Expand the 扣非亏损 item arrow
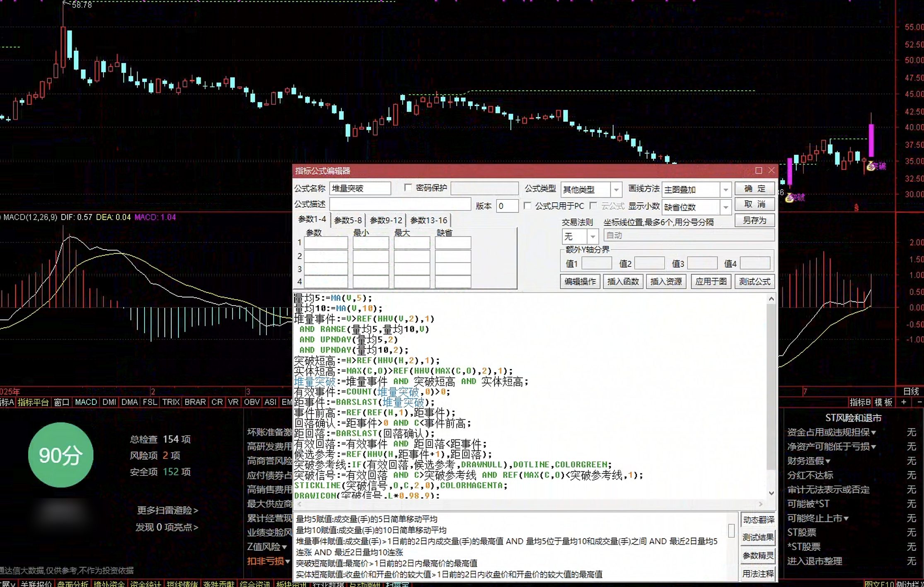This screenshot has width=924, height=587. click(x=288, y=561)
